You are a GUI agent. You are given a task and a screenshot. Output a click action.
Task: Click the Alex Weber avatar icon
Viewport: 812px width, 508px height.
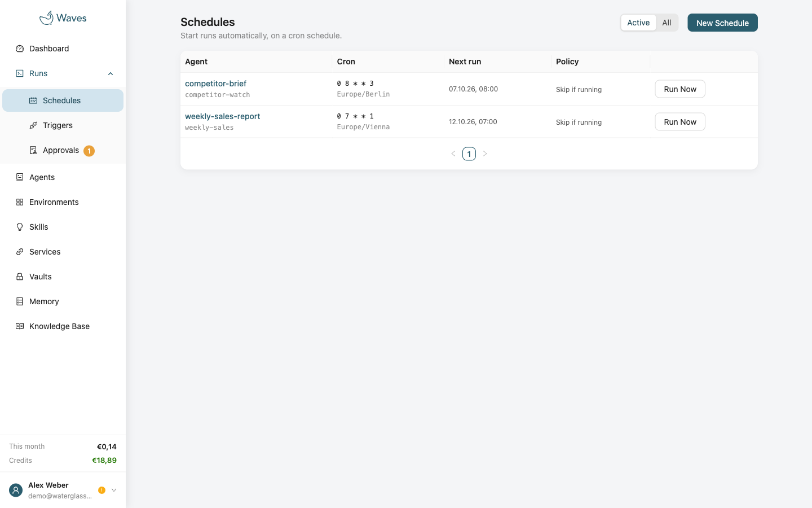[16, 491]
